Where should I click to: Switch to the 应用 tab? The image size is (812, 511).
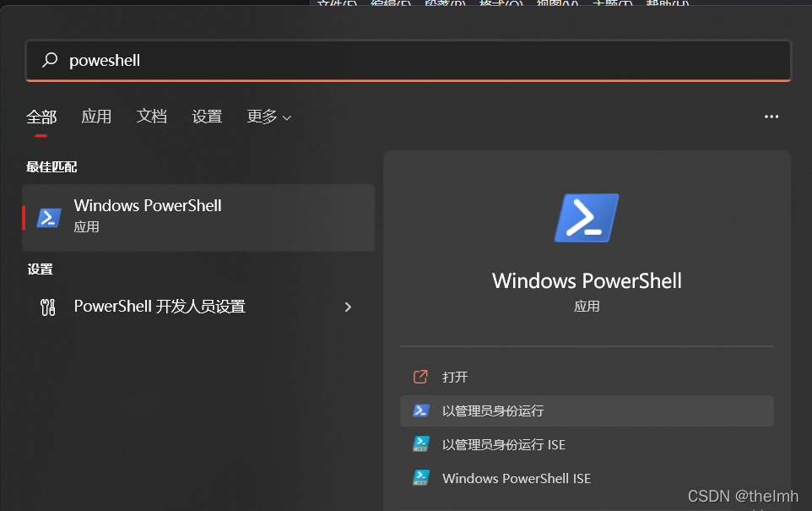96,117
